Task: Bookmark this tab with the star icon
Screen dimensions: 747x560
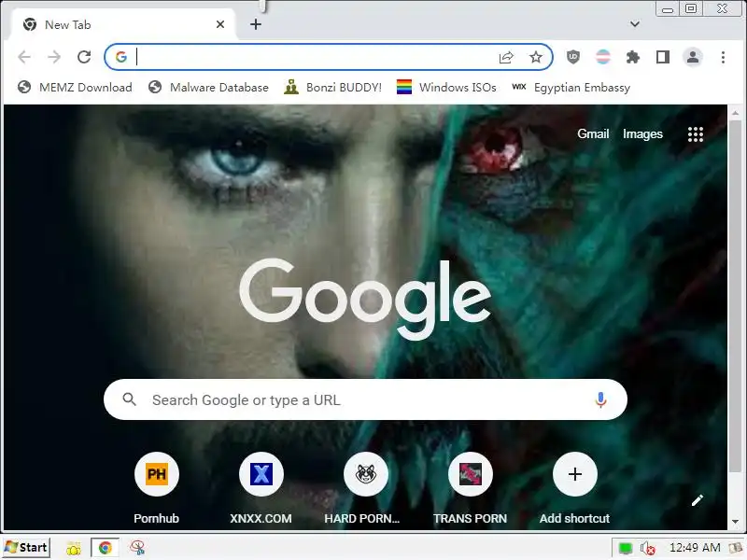Action: click(536, 57)
